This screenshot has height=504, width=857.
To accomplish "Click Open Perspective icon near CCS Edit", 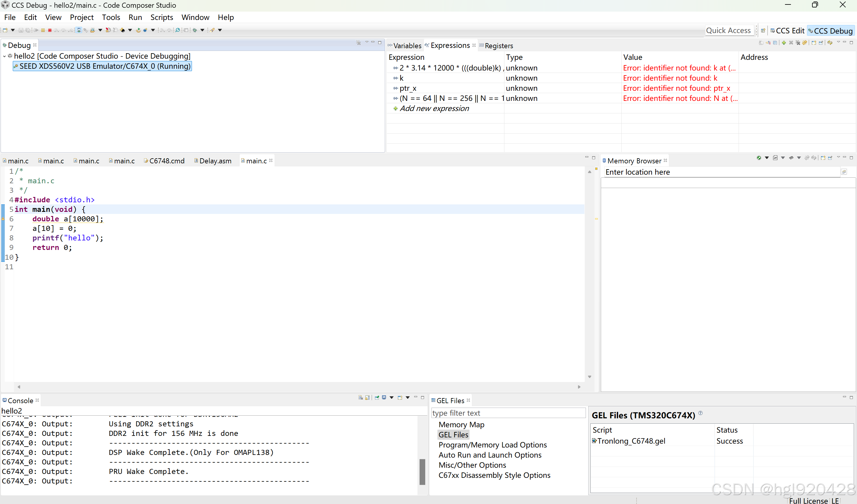I will (x=763, y=31).
